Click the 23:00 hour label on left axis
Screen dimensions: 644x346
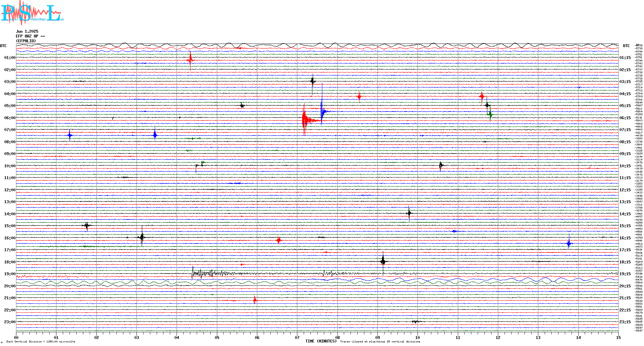[10, 322]
